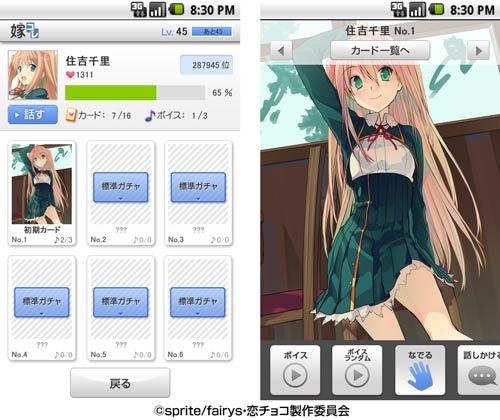Tap 標準ガチャ button on card No.2

click(x=121, y=187)
